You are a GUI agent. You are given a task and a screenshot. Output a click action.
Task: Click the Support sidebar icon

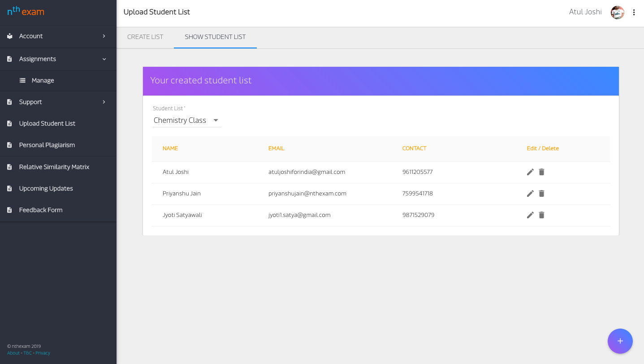coord(9,102)
